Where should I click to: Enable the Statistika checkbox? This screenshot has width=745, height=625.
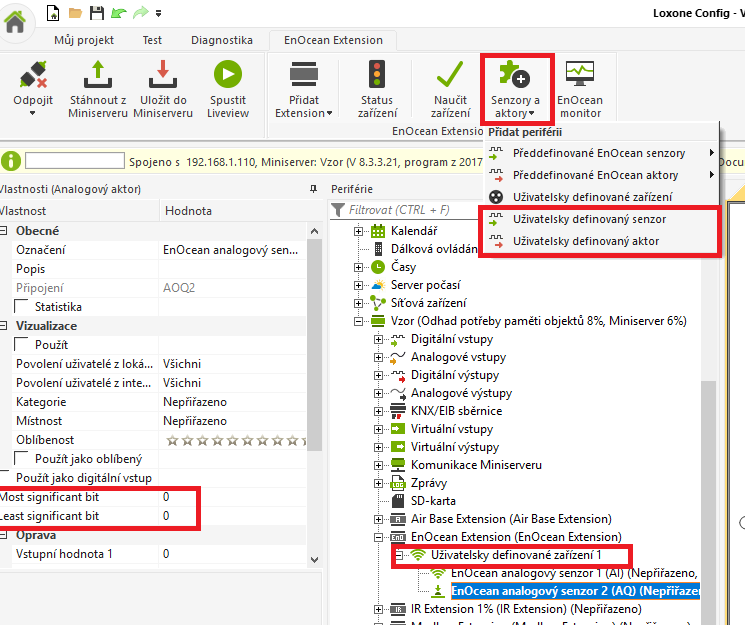point(22,307)
